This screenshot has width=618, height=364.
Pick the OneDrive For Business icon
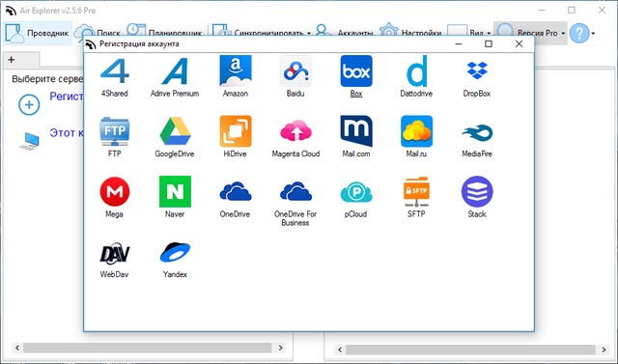tap(295, 191)
